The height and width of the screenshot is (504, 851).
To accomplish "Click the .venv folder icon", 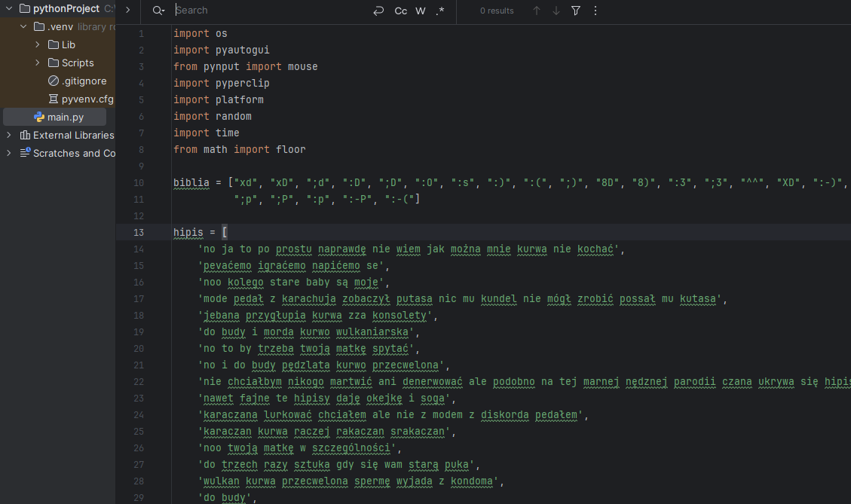I will click(x=39, y=26).
